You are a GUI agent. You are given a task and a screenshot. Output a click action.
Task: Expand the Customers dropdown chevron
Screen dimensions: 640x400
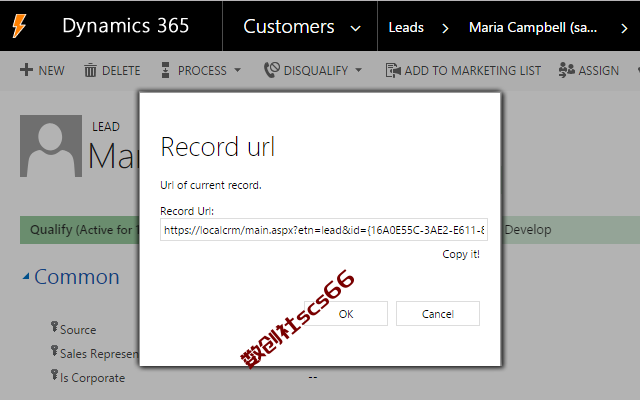coord(356,28)
